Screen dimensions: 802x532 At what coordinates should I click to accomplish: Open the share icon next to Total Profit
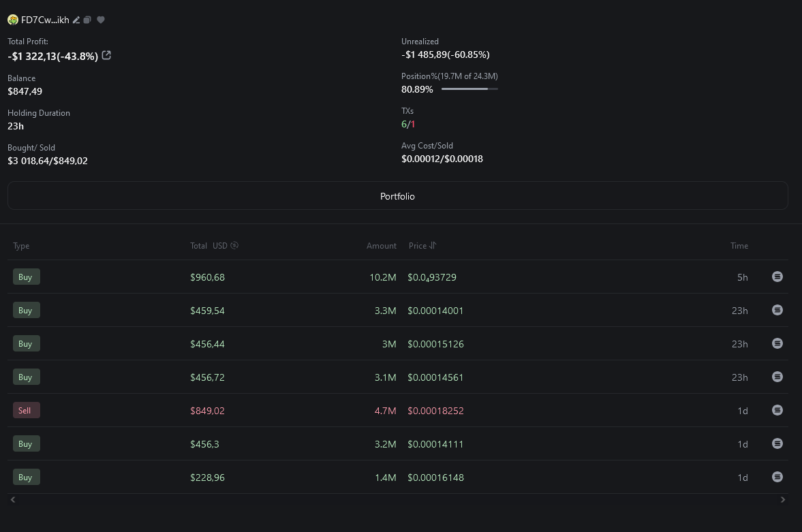tap(106, 56)
